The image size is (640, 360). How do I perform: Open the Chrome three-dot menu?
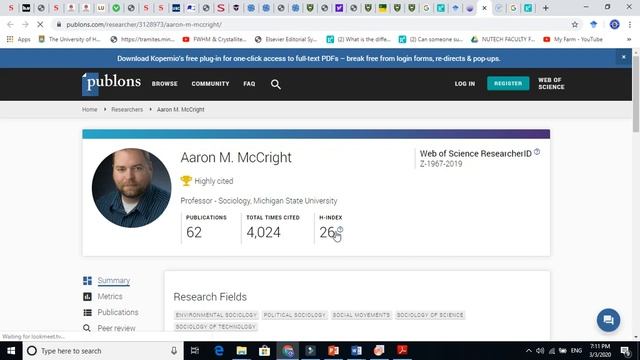(630, 24)
